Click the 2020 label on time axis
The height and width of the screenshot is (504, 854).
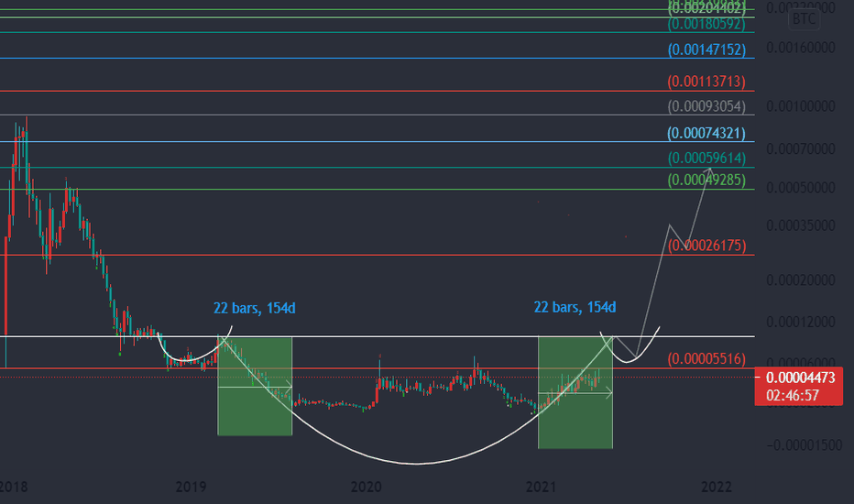[x=366, y=487]
